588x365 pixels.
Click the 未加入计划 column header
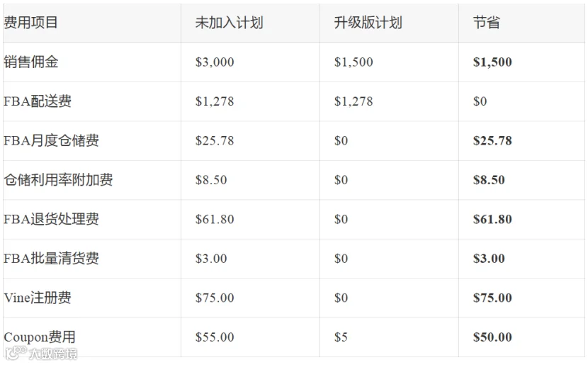coord(229,23)
